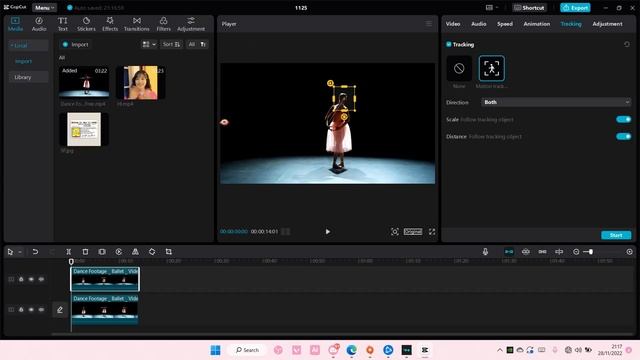Lock the upper overlay track
Image resolution: width=640 pixels, height=360 pixels.
pos(21,279)
